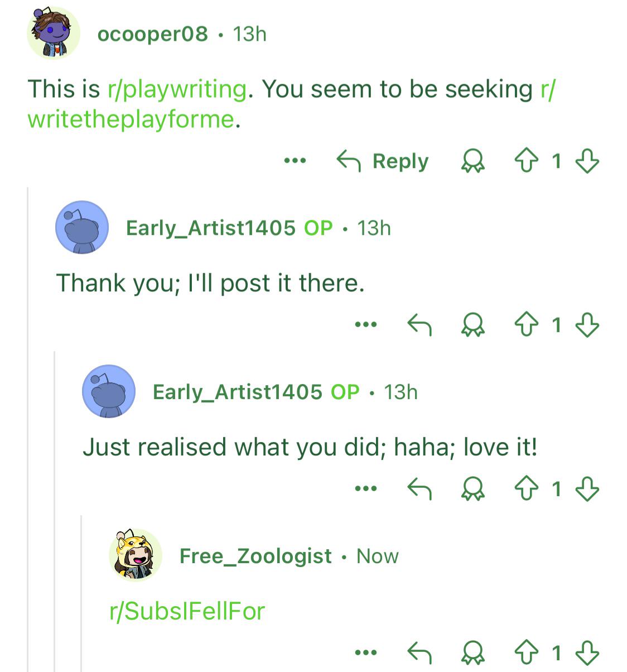
Task: View ocooper08's avatar profile
Action: tap(53, 33)
